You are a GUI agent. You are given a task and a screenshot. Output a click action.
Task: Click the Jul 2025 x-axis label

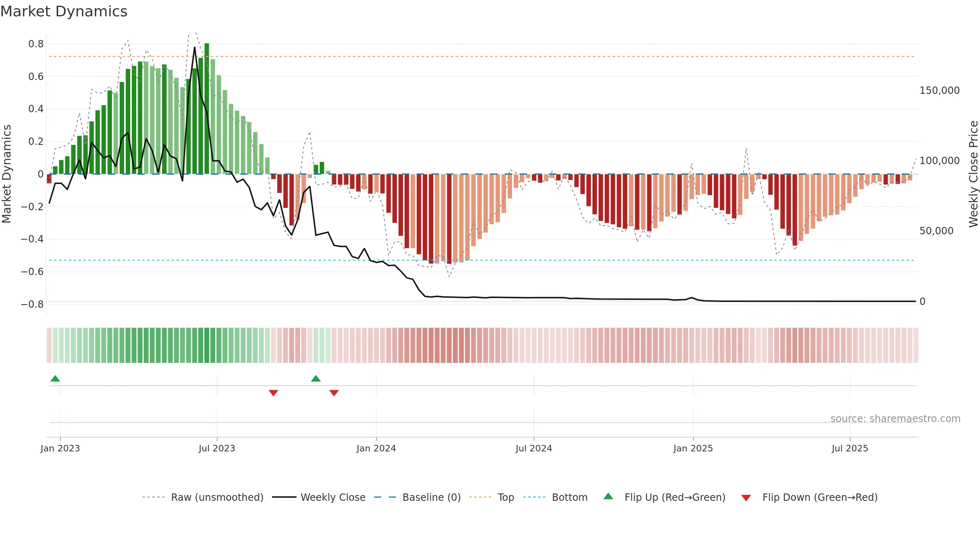(850, 448)
